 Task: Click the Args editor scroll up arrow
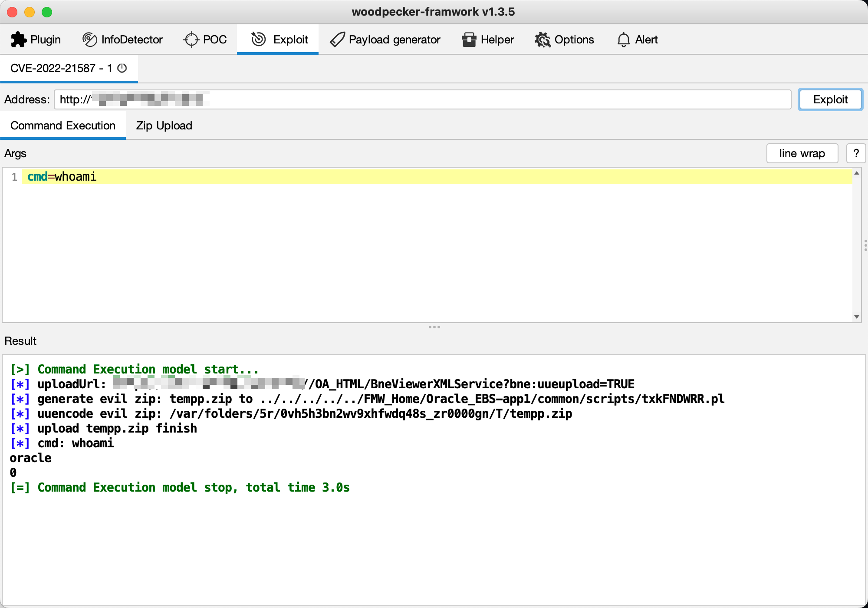point(857,173)
